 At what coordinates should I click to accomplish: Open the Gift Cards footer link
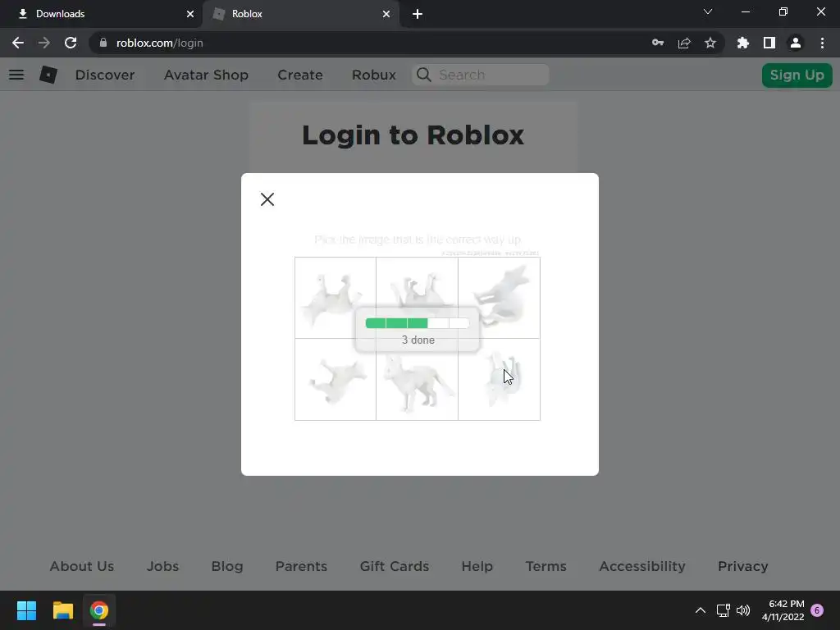click(395, 566)
